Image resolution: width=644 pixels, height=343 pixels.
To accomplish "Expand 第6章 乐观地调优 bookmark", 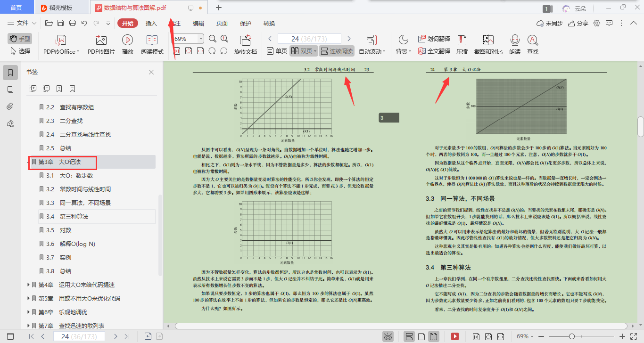I will (29, 312).
